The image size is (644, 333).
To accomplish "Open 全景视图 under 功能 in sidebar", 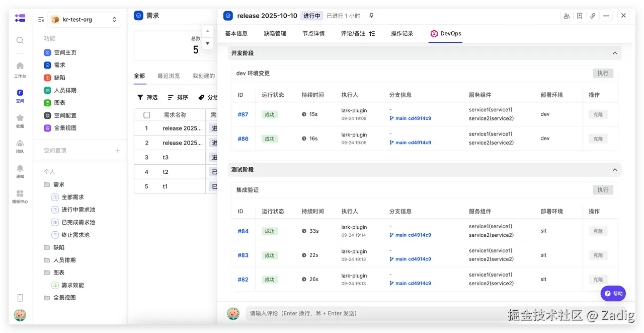I will [60, 128].
